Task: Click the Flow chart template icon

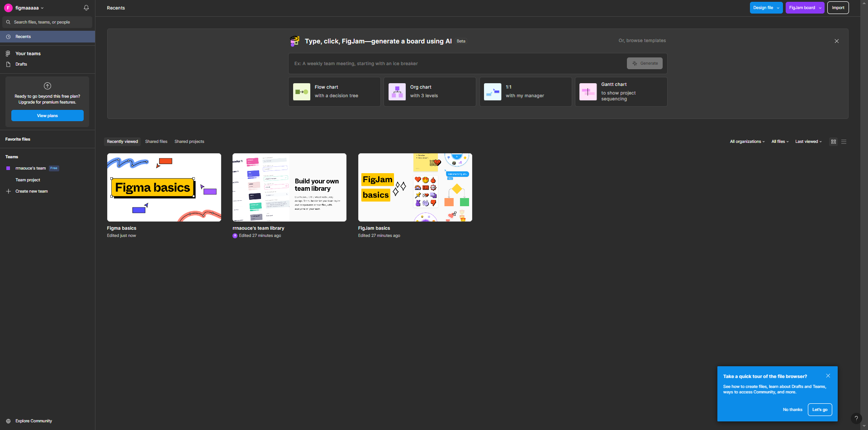Action: pos(302,92)
